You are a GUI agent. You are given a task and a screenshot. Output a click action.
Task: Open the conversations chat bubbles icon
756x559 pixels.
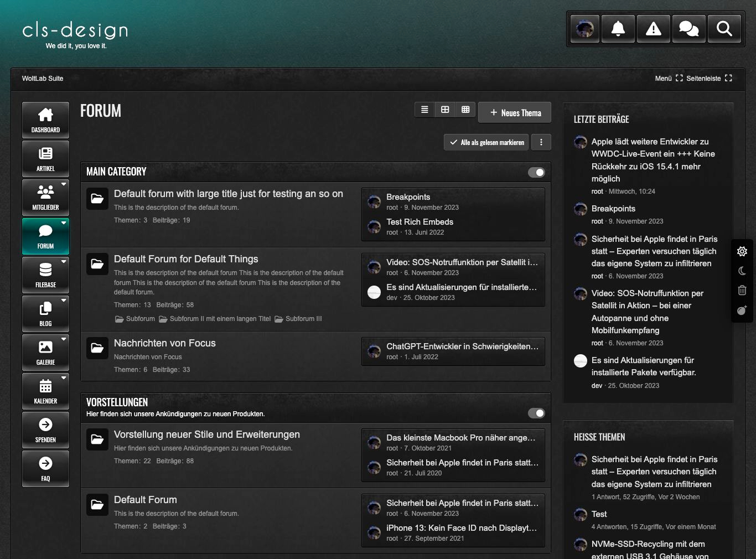click(688, 29)
